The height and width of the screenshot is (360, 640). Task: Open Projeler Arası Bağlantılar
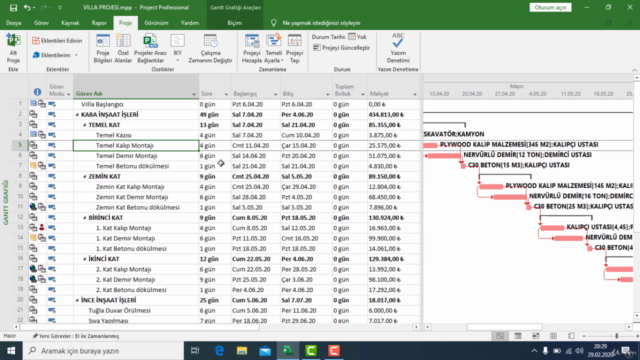150,49
